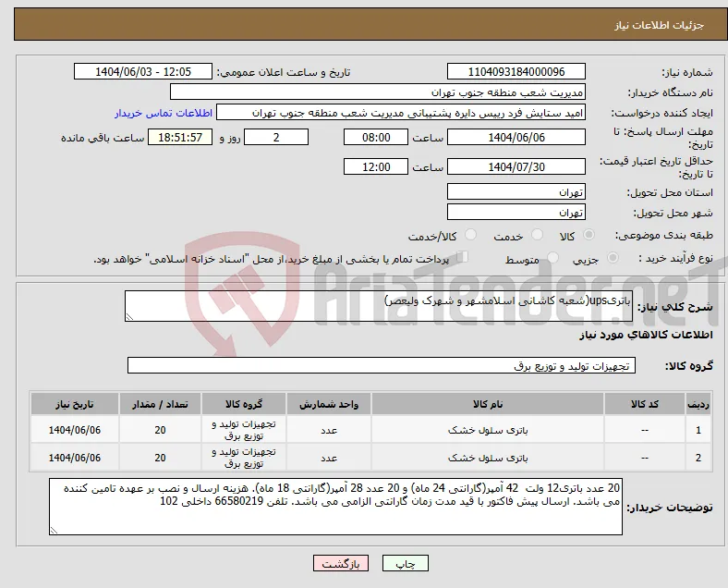
Task: Click buyer organization name field
Action: pos(378,92)
